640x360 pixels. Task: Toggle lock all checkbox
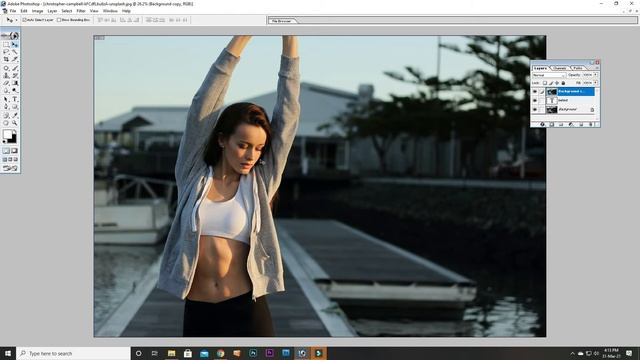(563, 83)
